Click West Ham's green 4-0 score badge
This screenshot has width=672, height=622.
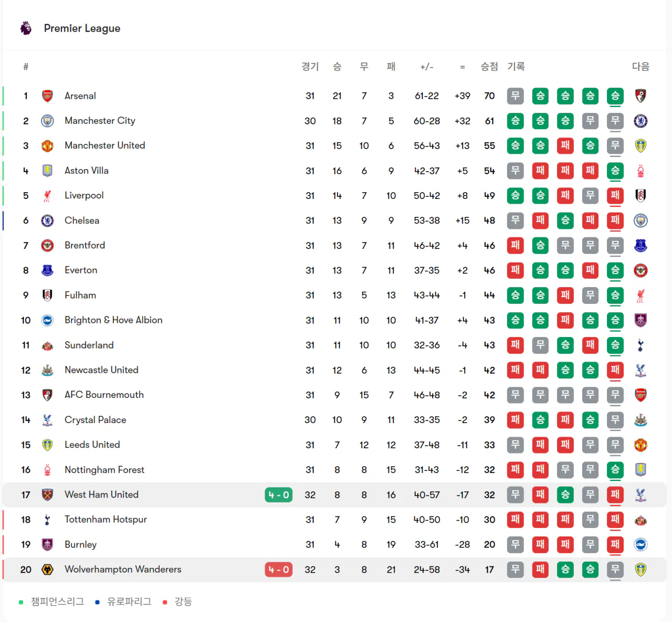coord(278,495)
